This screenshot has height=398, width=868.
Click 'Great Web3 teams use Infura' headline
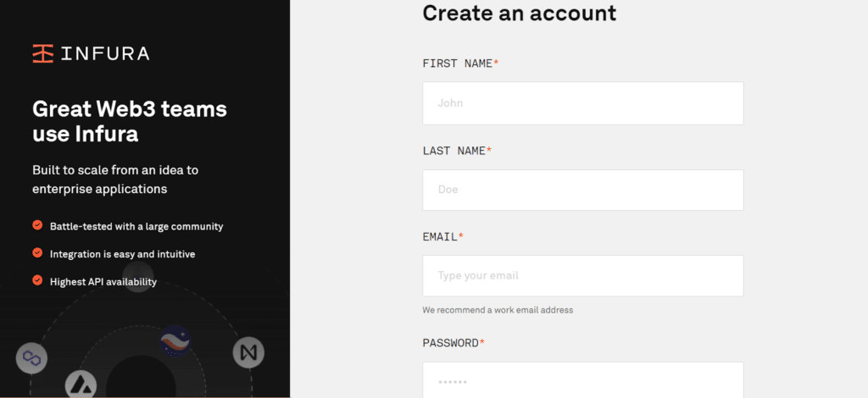130,121
